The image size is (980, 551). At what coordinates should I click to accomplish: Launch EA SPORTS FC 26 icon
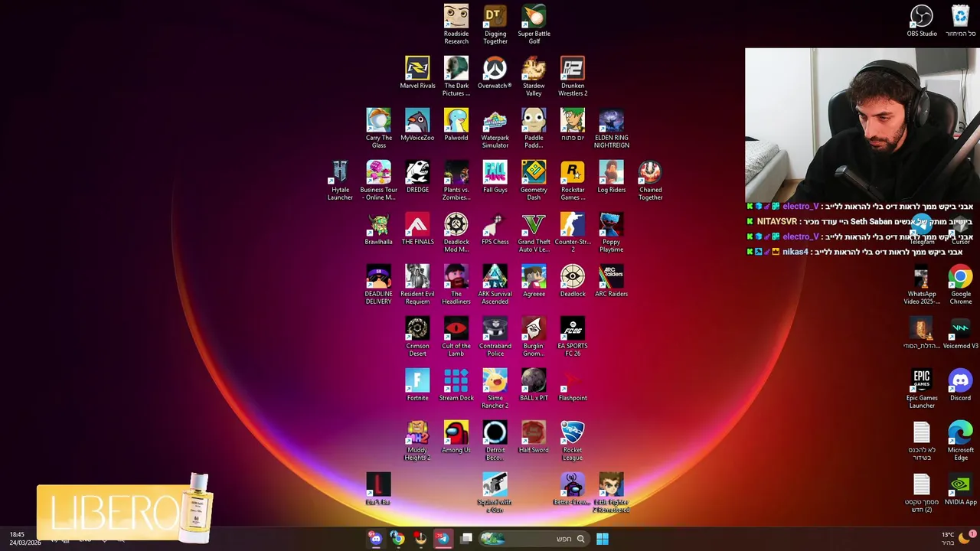click(573, 337)
